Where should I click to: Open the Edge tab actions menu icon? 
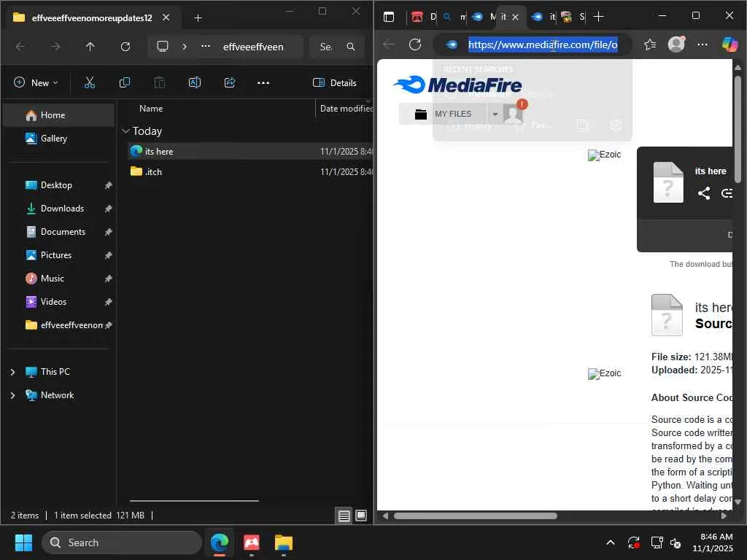[389, 17]
